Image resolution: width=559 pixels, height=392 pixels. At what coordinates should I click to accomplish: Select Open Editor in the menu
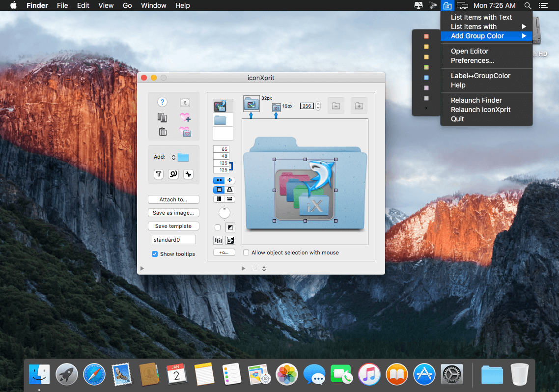[470, 51]
